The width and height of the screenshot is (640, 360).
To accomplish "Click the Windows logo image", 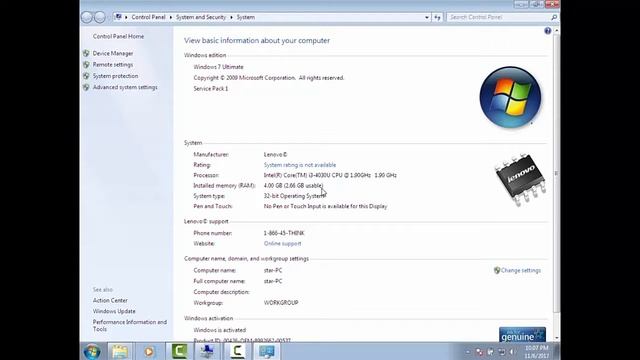I will click(x=510, y=98).
